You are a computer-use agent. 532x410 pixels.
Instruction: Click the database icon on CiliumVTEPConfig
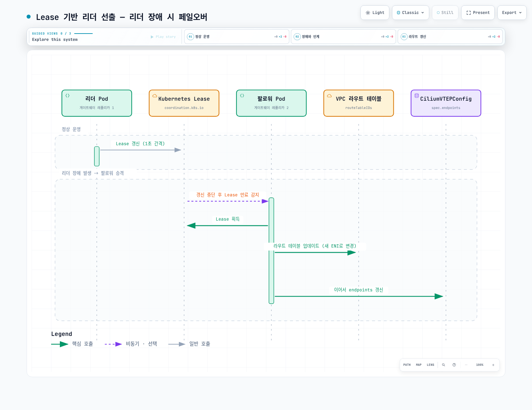click(417, 96)
